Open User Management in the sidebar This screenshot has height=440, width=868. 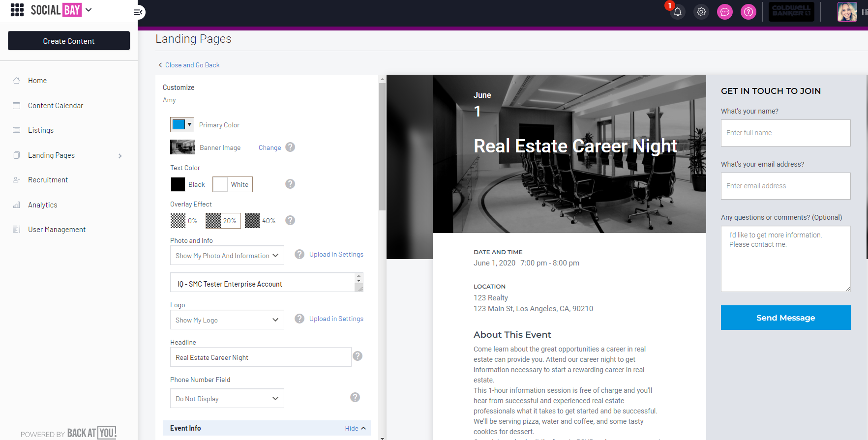pos(57,230)
